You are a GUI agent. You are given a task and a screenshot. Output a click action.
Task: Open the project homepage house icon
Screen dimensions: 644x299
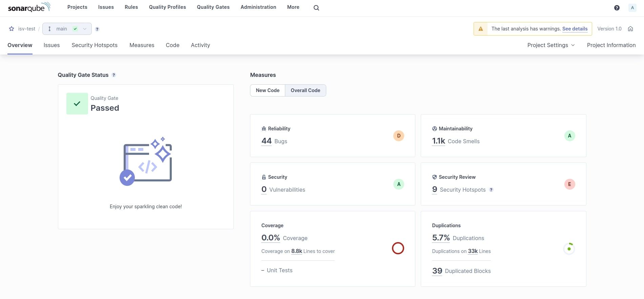coord(630,29)
